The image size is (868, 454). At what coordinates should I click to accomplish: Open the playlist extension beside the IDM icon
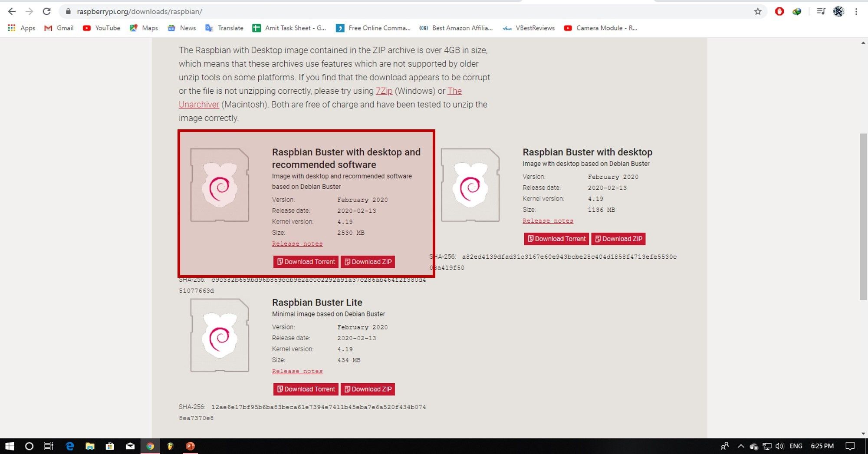coord(820,11)
